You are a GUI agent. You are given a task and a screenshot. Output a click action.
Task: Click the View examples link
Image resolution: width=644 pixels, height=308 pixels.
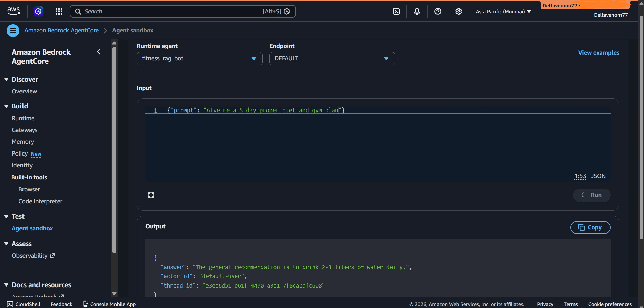[599, 53]
